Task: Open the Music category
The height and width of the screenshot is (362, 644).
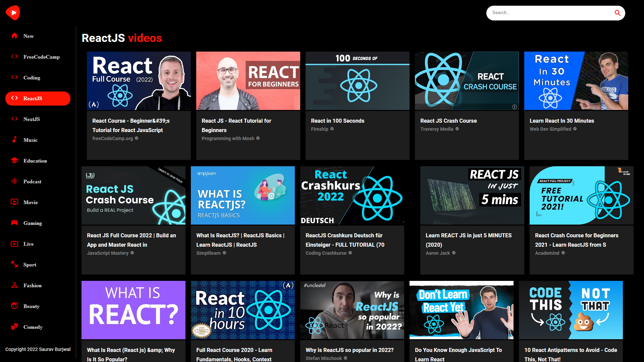Action: tap(38, 140)
